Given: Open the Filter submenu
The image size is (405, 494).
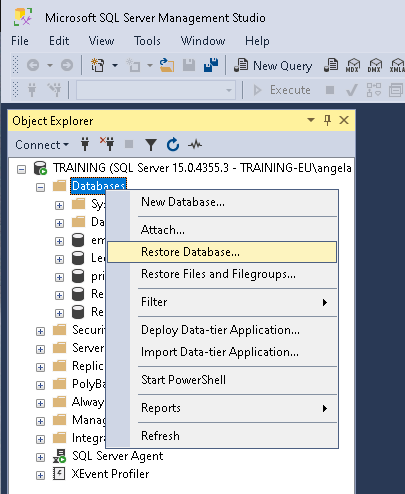Looking at the screenshot, I should coord(222,302).
